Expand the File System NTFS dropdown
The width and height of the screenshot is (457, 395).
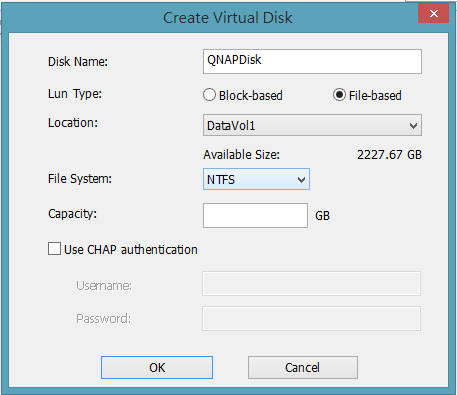coord(256,179)
